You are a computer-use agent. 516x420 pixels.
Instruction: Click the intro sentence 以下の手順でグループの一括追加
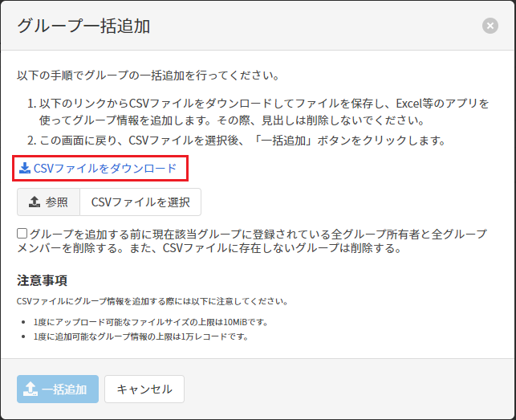coord(148,75)
